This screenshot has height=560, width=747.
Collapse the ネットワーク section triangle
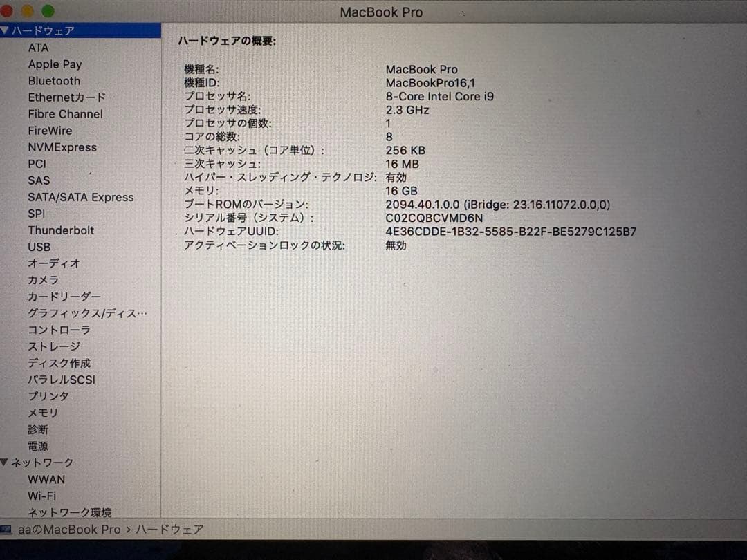click(x=6, y=463)
